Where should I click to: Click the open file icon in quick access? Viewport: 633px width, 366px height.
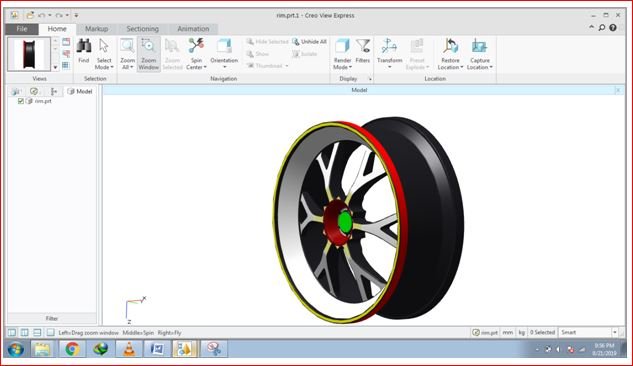(30, 15)
